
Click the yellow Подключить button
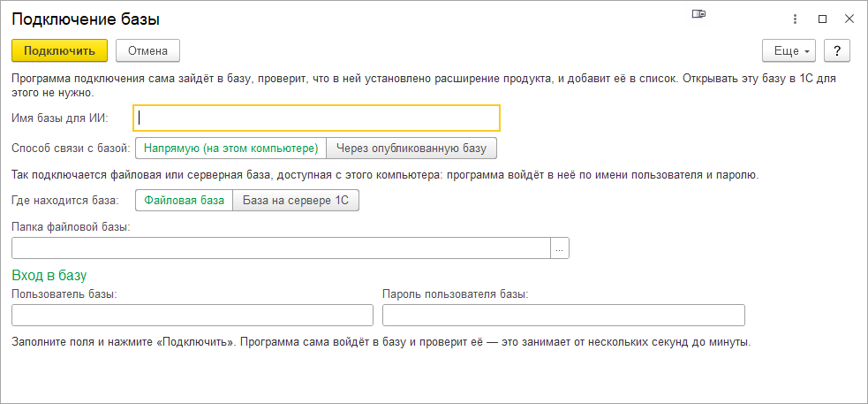[59, 50]
